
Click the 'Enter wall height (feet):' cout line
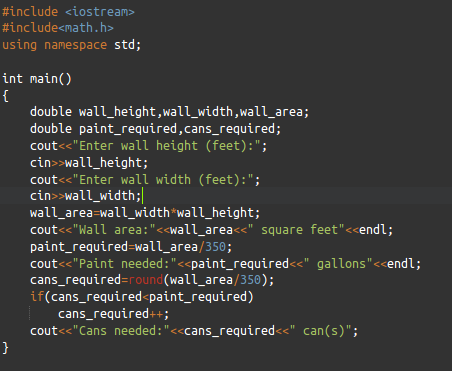pyautogui.click(x=149, y=146)
